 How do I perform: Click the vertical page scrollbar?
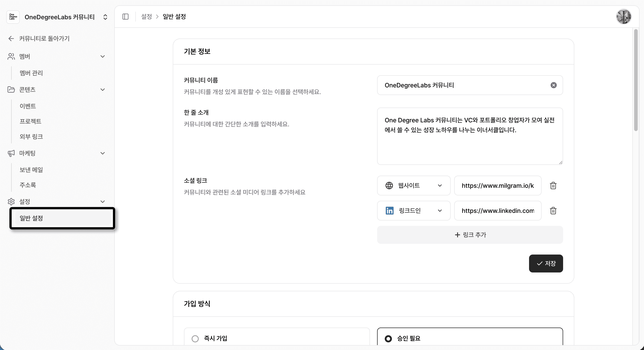636,80
